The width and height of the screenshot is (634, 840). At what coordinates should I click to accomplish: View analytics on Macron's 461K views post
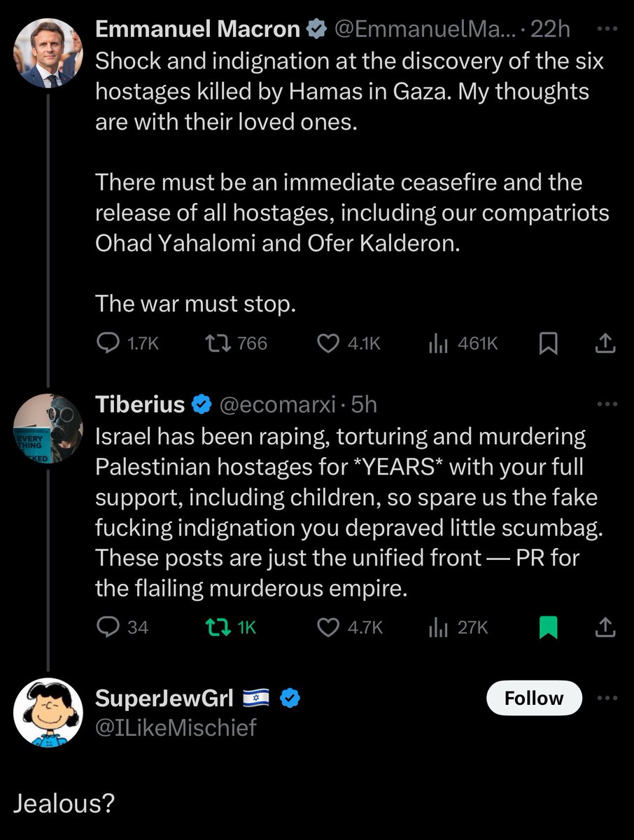tap(437, 342)
